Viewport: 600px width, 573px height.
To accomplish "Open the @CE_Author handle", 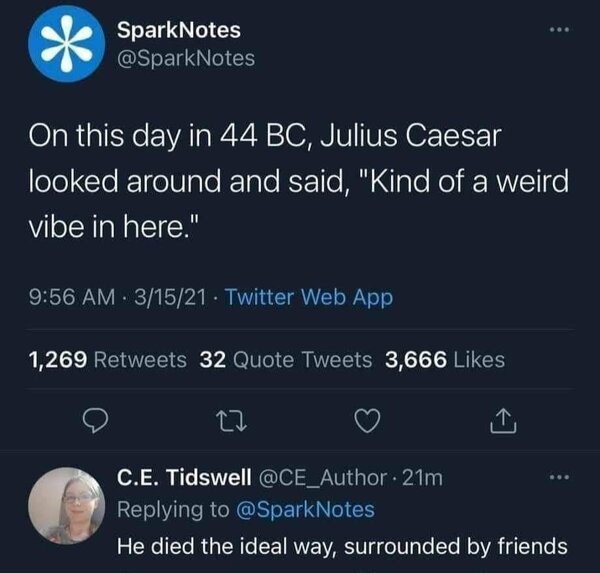I will pos(322,480).
